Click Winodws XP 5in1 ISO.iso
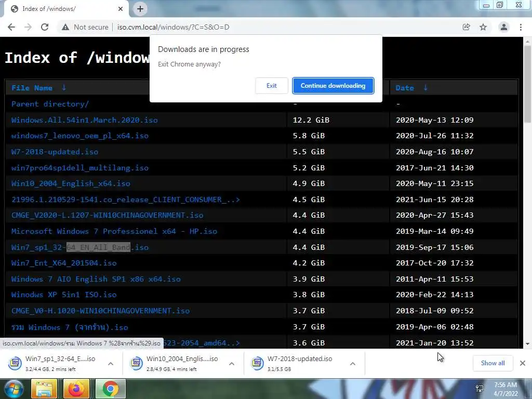 [64, 295]
